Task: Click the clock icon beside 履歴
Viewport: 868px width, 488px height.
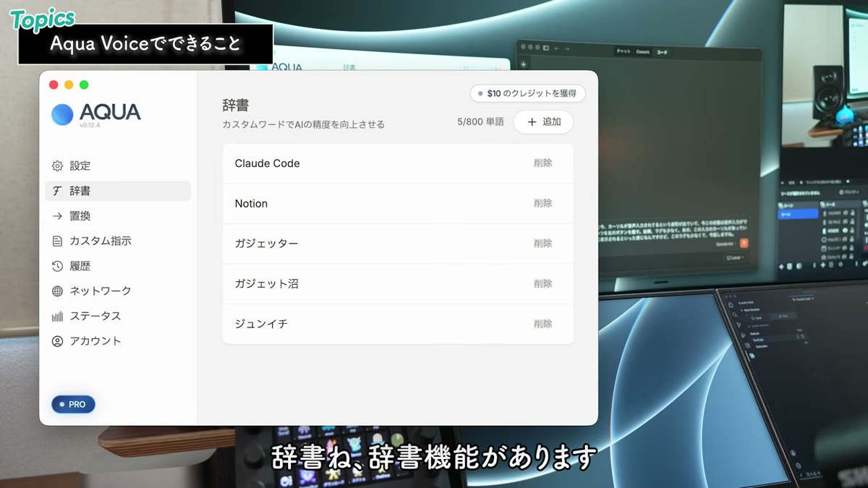Action: click(x=57, y=266)
